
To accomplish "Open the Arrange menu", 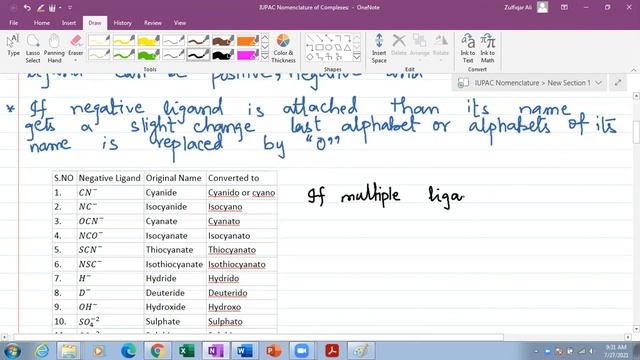I will (419, 46).
